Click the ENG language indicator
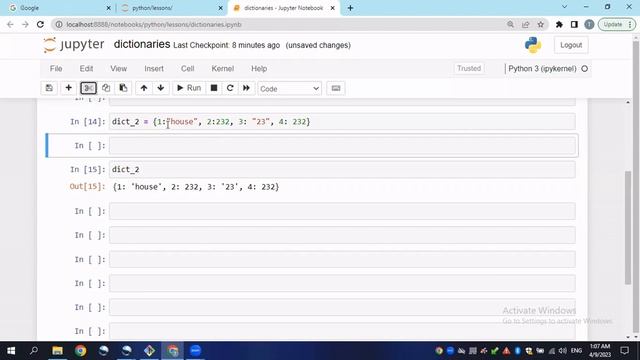The width and height of the screenshot is (640, 360). pyautogui.click(x=576, y=351)
